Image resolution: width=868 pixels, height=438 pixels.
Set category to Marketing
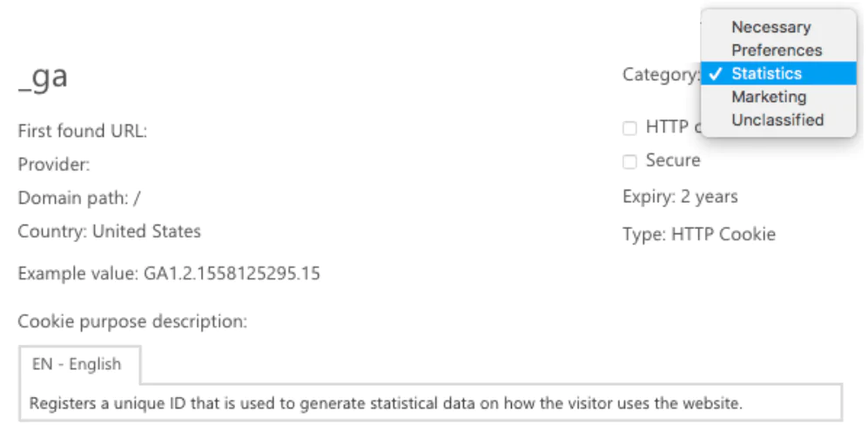pyautogui.click(x=769, y=97)
